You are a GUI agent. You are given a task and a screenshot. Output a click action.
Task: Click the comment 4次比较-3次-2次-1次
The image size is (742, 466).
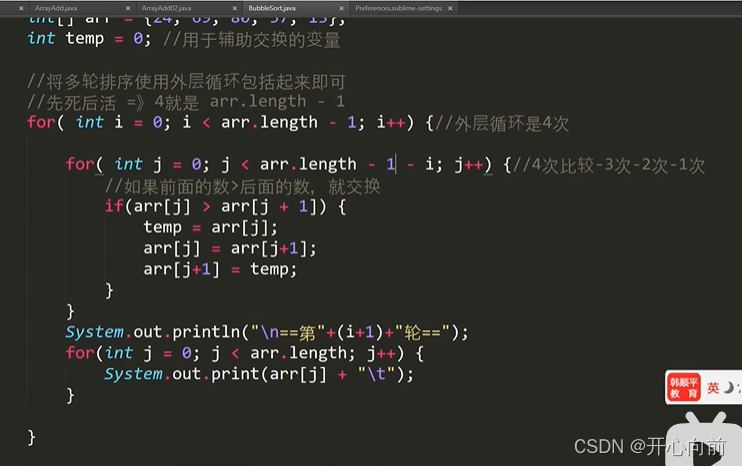pos(609,165)
